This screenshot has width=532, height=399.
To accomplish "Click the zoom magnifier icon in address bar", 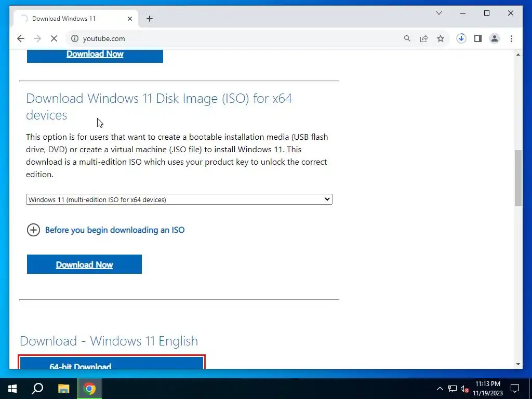I will pos(407,38).
